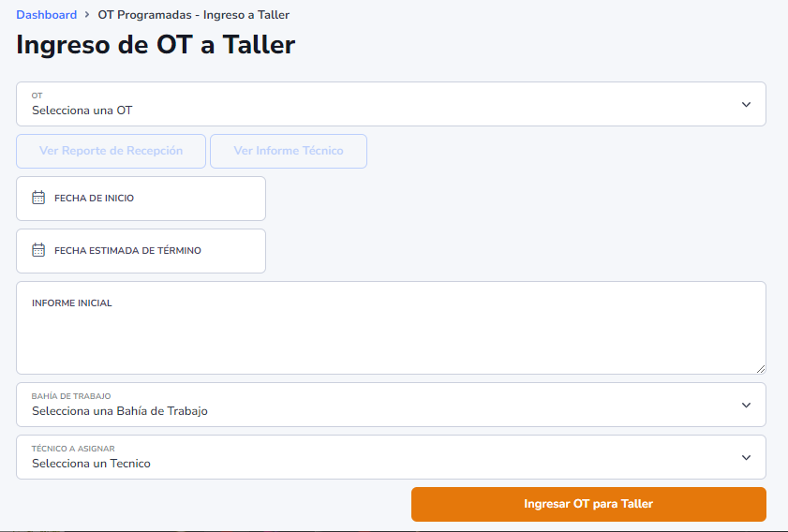The height and width of the screenshot is (532, 788).
Task: Expand the OT selector using its chevron arrow
Action: 746,105
